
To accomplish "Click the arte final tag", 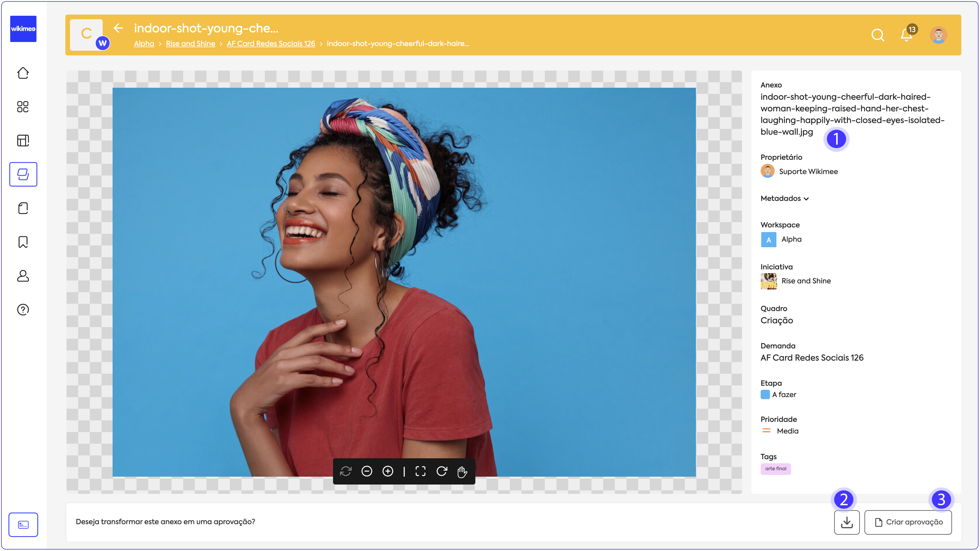I will (x=775, y=469).
